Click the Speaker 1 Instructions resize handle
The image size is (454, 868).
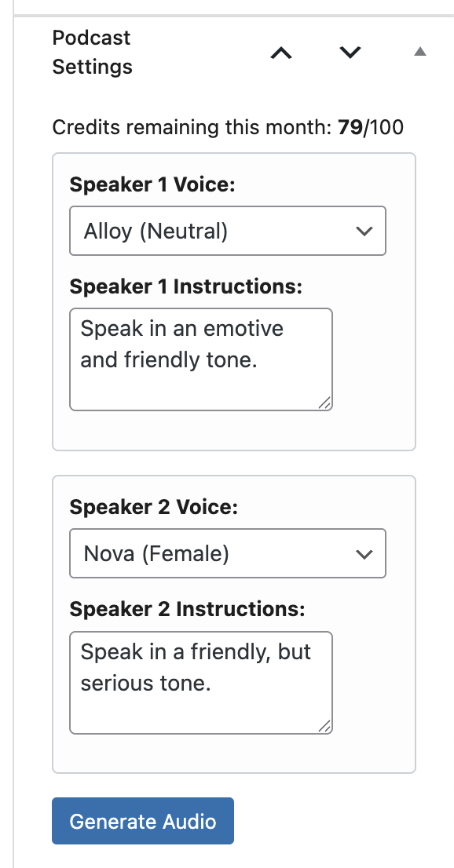click(326, 403)
